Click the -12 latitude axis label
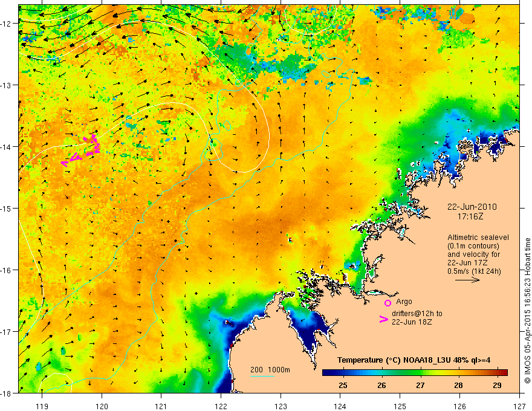Image resolution: width=532 pixels, height=411 pixels. click(x=5, y=24)
